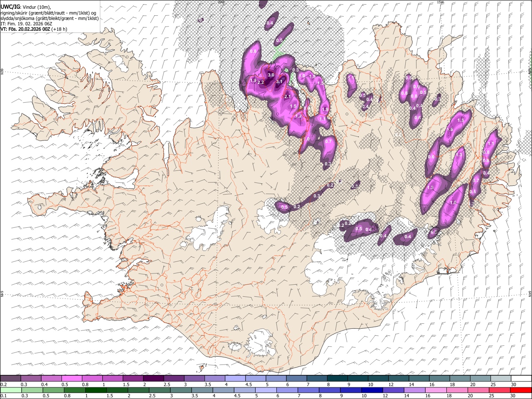Image resolution: width=532 pixels, height=399 pixels.
Task: Pick the snow-scale swatch labeled 12
Action: [398, 378]
